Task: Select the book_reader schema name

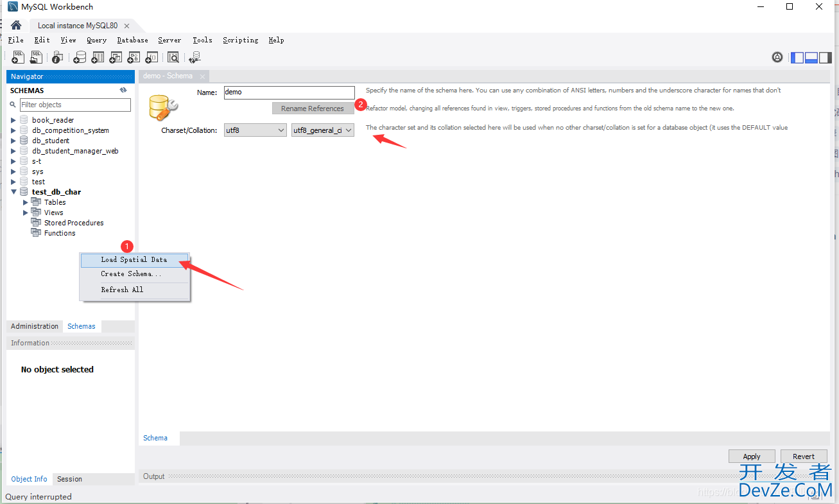Action: click(53, 120)
